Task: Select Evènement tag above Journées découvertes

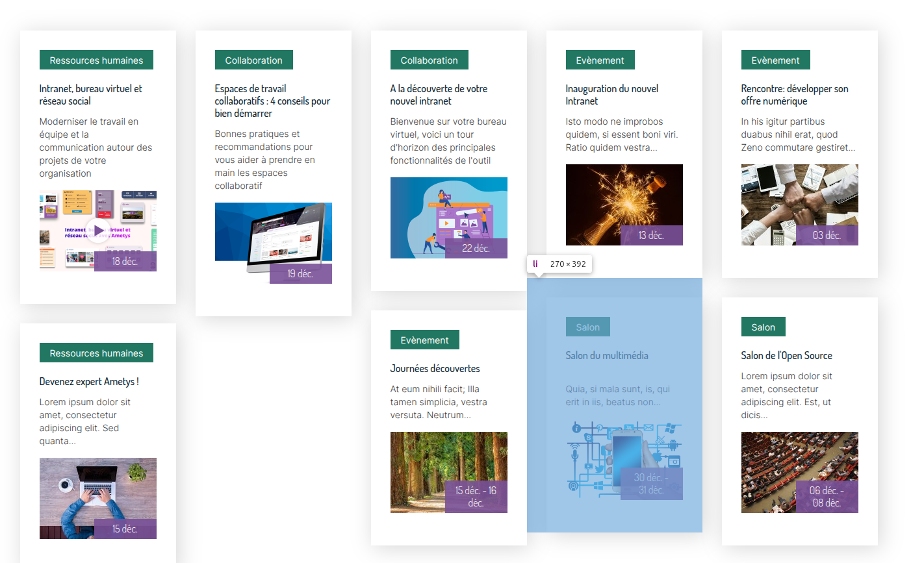Action: [424, 340]
